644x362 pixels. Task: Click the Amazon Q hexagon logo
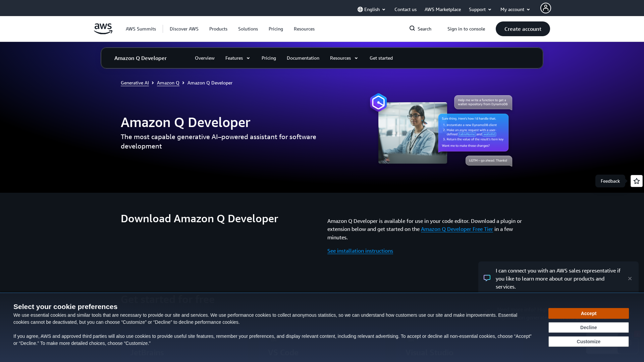[x=378, y=103]
